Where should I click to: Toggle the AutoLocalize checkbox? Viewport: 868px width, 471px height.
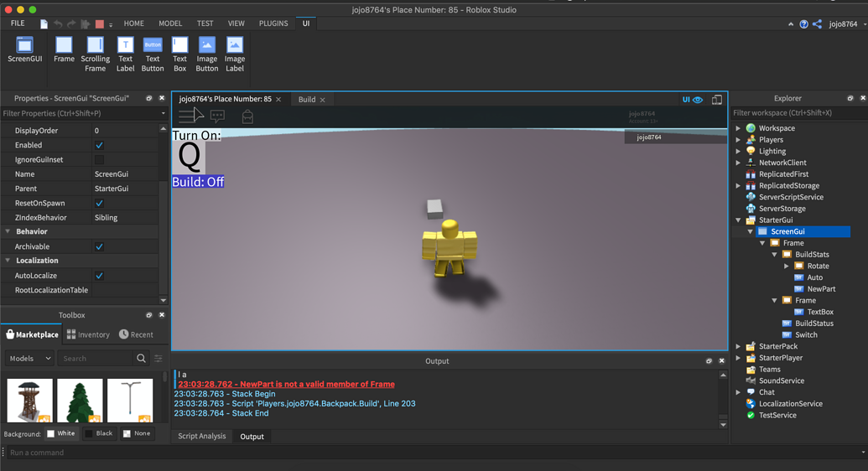click(x=99, y=276)
